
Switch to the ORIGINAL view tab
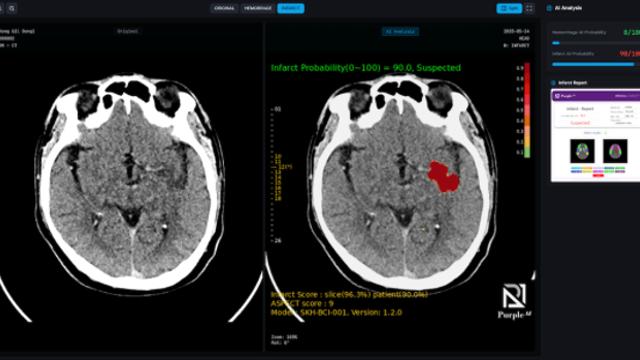pos(224,8)
